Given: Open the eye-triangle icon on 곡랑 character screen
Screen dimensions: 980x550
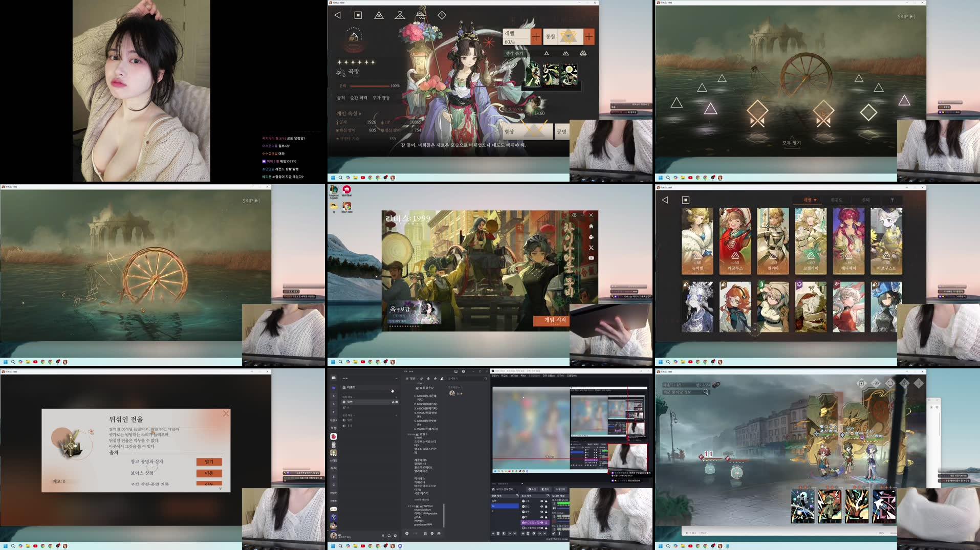Looking at the screenshot, I should tap(379, 15).
